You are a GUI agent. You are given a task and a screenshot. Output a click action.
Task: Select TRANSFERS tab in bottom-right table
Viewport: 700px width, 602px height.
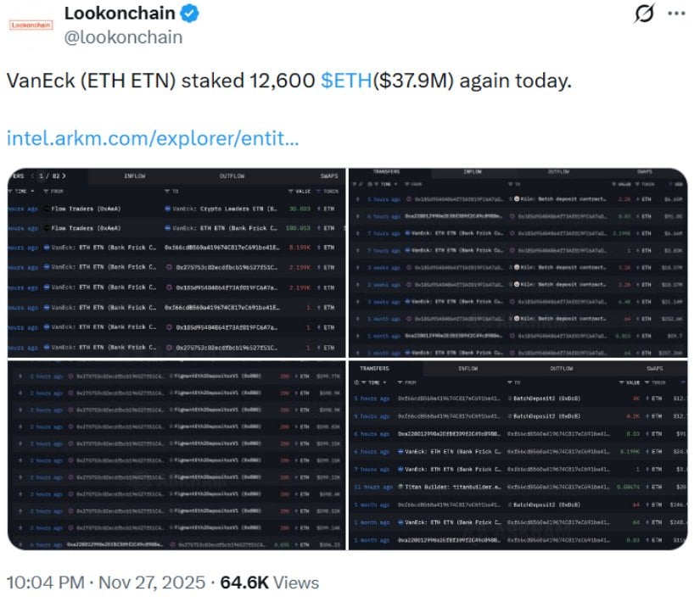tap(374, 369)
